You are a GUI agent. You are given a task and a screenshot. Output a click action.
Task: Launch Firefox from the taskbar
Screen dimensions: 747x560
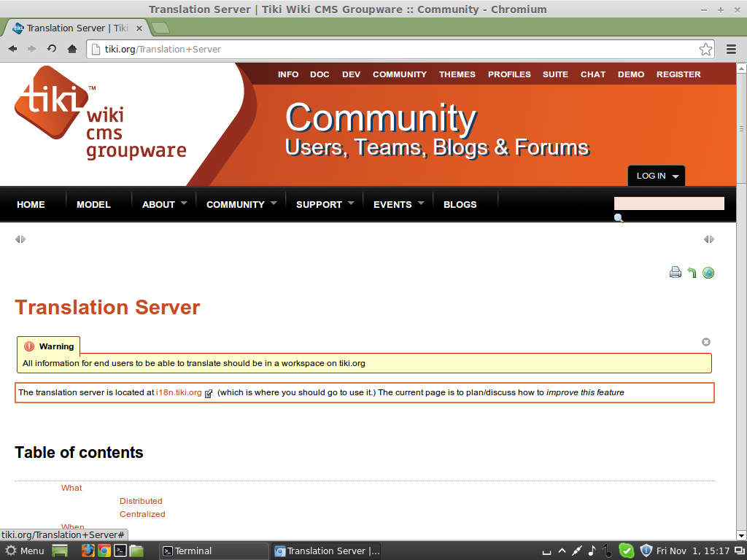pos(88,551)
